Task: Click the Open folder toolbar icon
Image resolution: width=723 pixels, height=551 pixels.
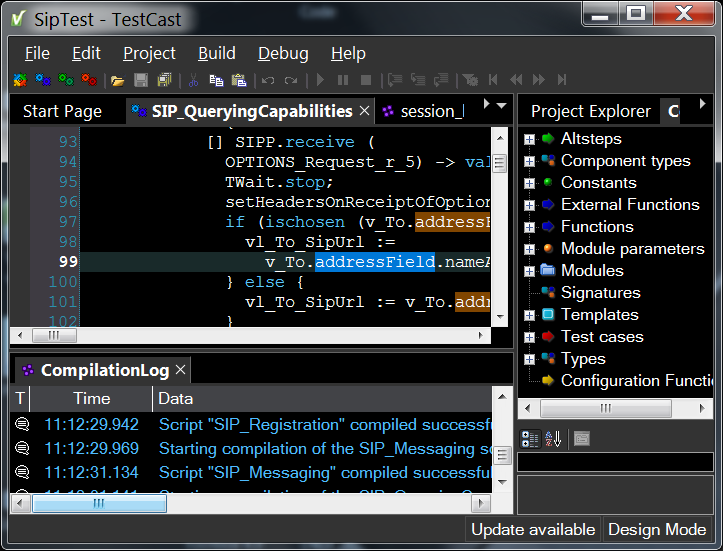Action: 118,80
